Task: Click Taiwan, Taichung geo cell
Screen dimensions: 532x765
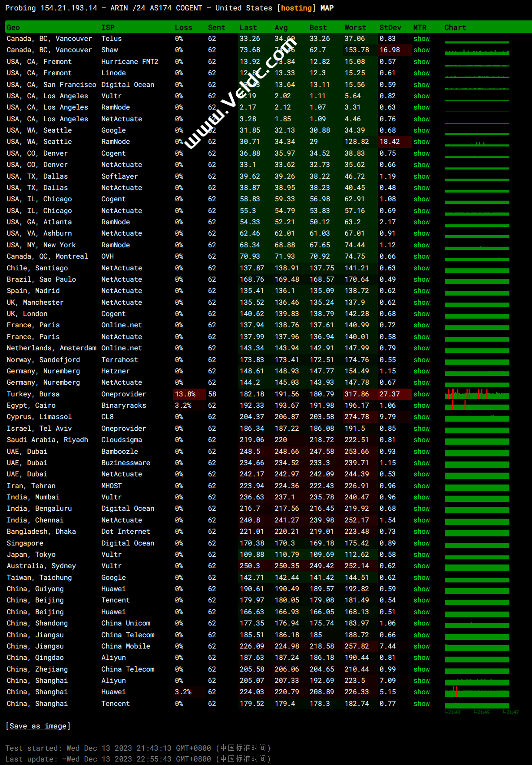Action: pyautogui.click(x=39, y=578)
